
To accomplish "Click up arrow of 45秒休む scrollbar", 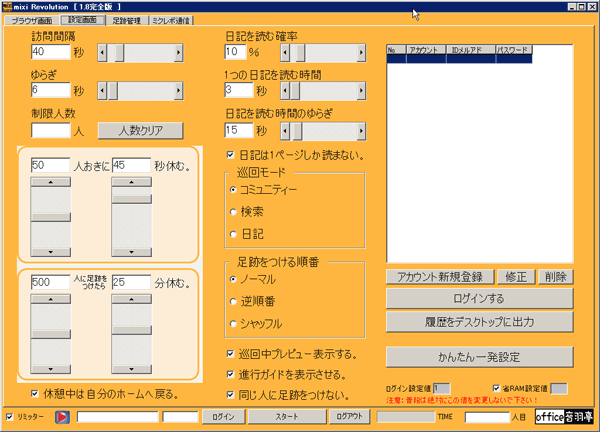I will tap(132, 182).
